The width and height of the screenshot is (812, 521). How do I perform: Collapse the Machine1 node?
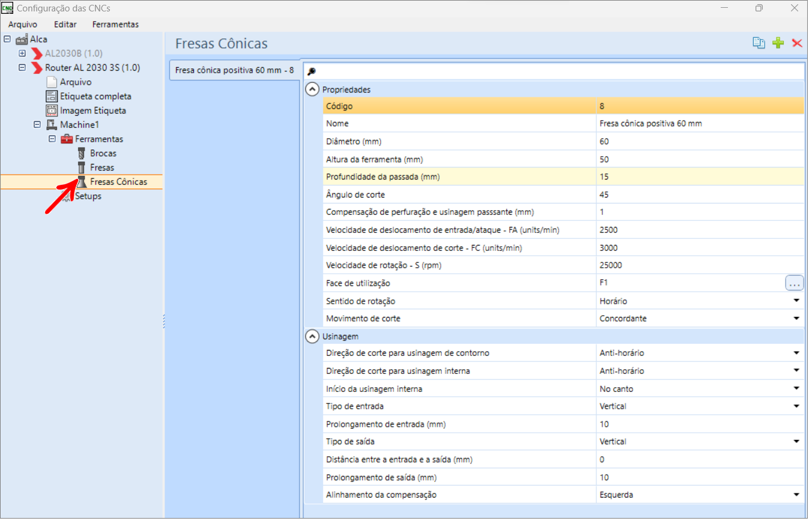click(37, 125)
